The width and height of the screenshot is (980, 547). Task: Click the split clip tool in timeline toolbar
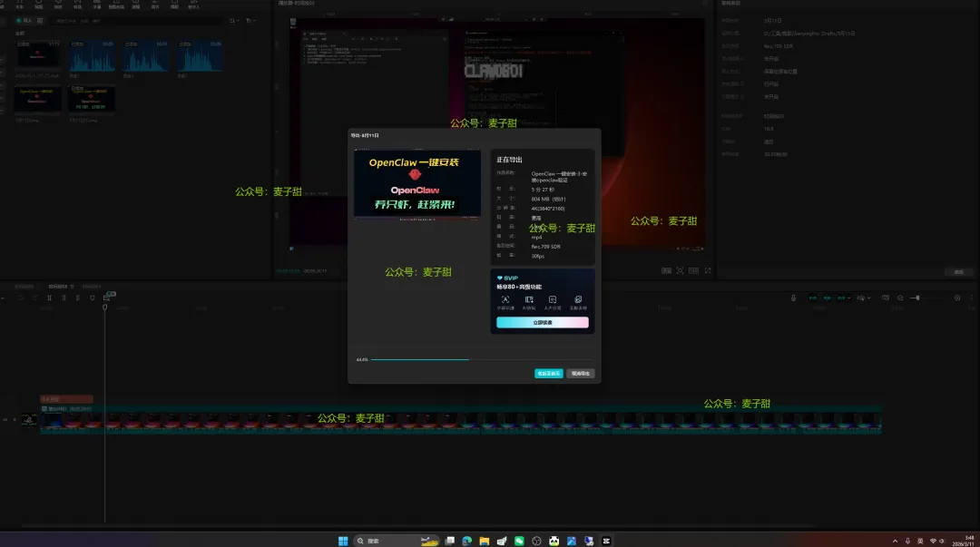pos(49,298)
